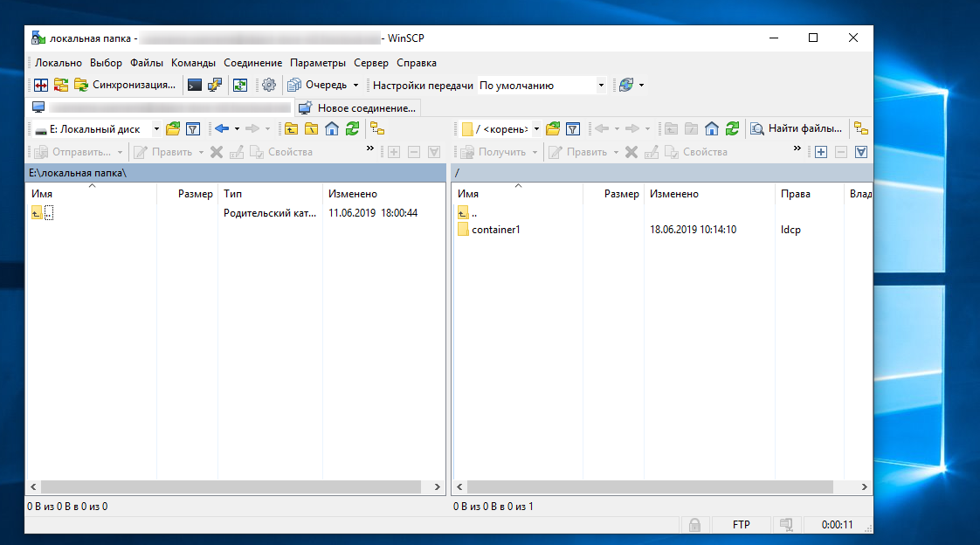Open the console terminal icon
The width and height of the screenshot is (980, 545).
(x=195, y=85)
